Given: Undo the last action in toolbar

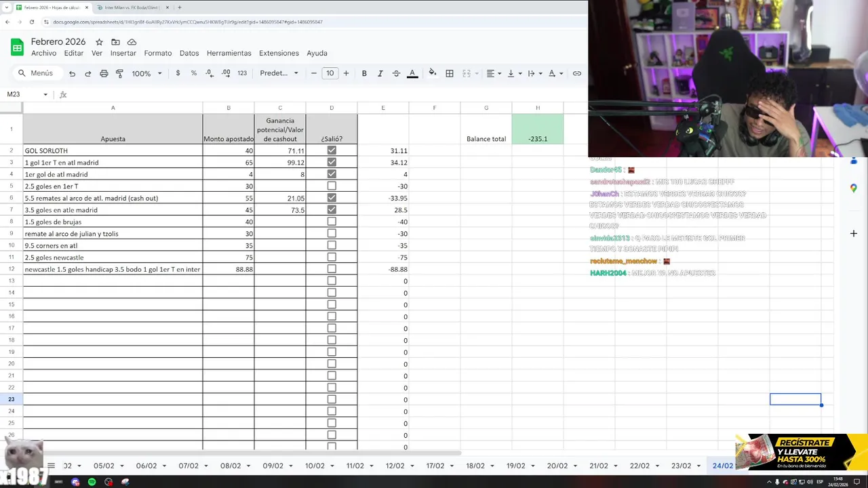Looking at the screenshot, I should click(x=72, y=73).
